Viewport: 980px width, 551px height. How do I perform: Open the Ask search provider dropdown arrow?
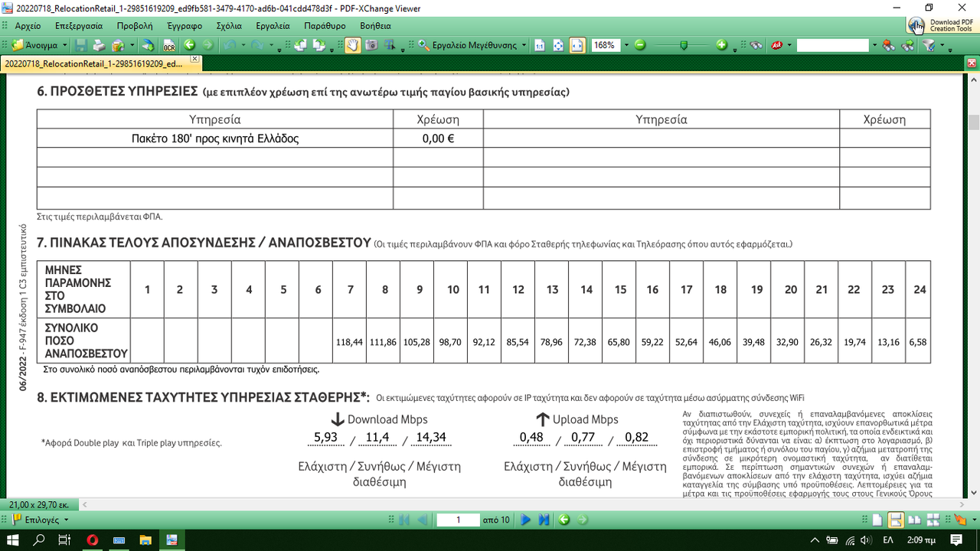(x=789, y=45)
